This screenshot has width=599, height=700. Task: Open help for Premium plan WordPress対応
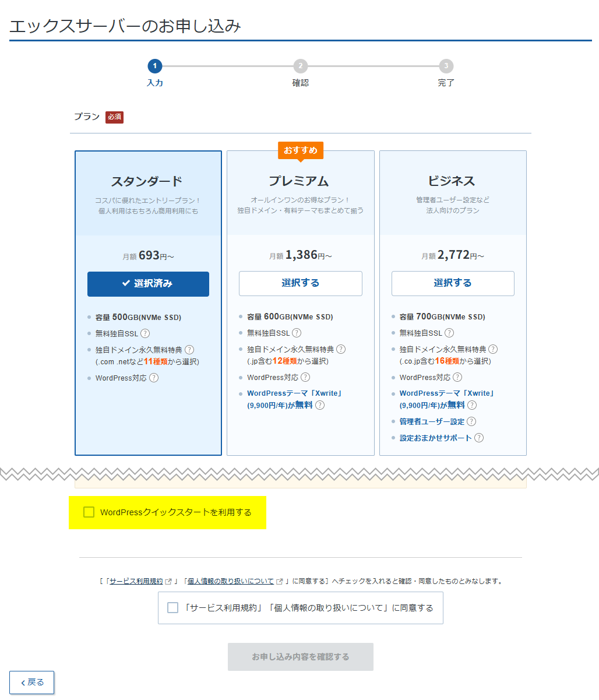point(305,377)
